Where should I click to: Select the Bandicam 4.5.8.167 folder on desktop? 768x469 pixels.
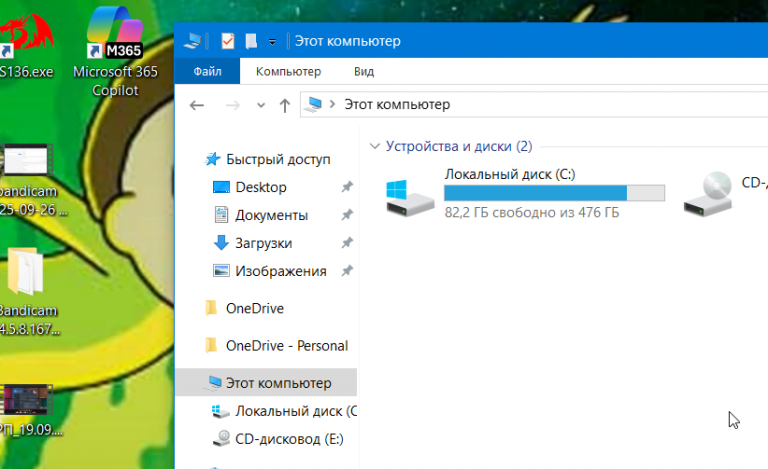[x=28, y=291]
